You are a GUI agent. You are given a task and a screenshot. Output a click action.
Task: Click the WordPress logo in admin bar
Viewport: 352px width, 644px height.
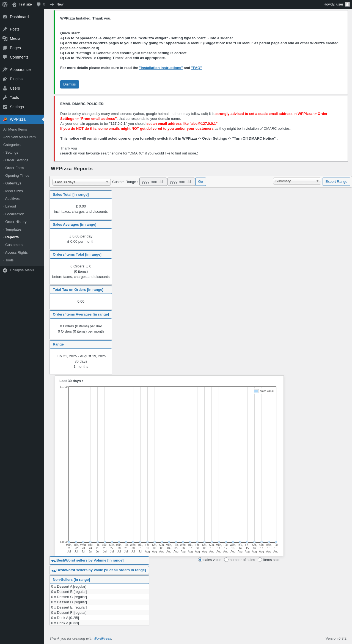(x=5, y=4)
